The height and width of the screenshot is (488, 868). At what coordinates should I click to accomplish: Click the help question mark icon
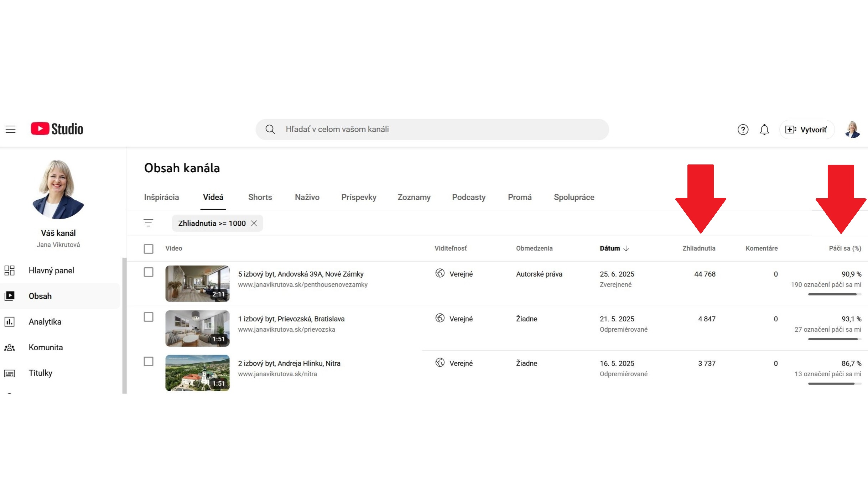743,130
